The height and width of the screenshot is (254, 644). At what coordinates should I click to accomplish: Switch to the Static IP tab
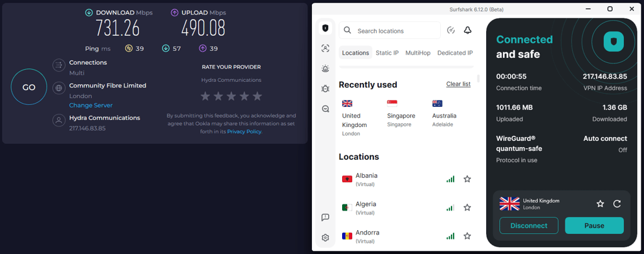coord(387,53)
